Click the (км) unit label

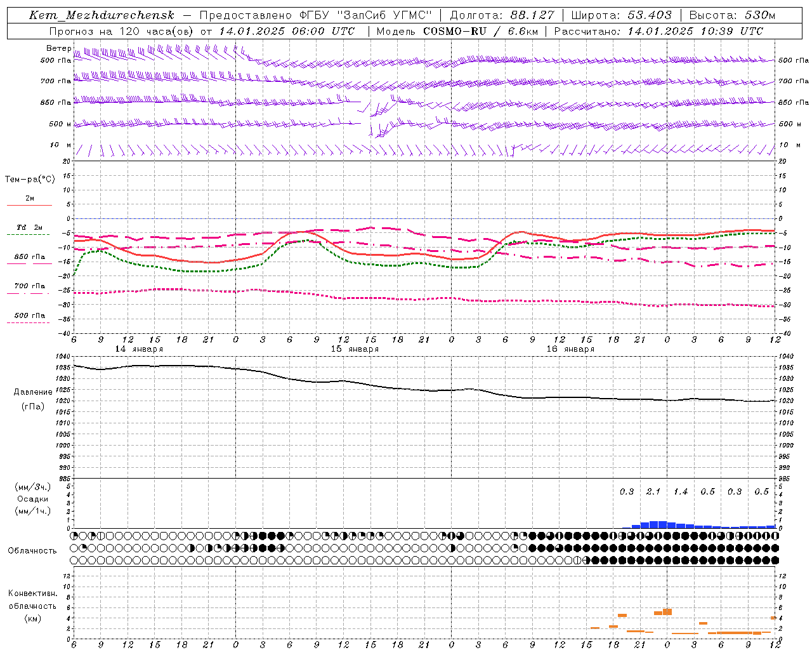click(32, 618)
